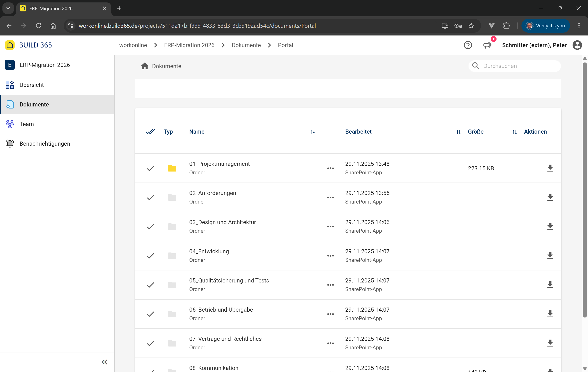Open the Team sidebar item
This screenshot has width=588, height=372.
click(x=27, y=124)
